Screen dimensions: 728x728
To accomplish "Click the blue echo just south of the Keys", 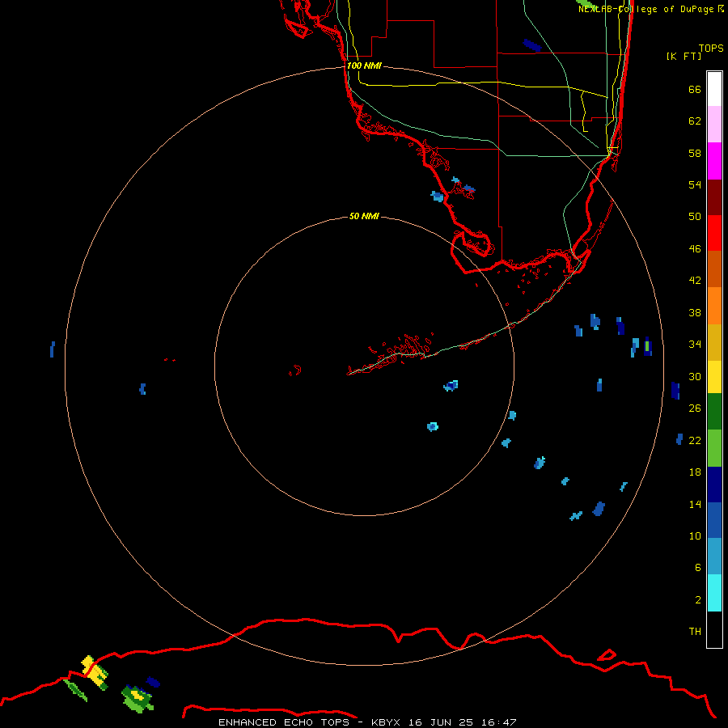I will pyautogui.click(x=451, y=385).
